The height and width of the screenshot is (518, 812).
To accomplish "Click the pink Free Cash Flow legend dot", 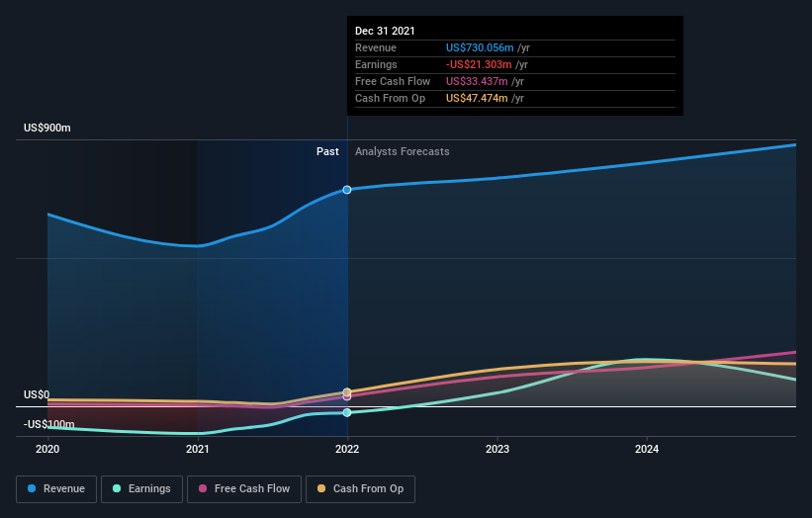I will (x=203, y=488).
